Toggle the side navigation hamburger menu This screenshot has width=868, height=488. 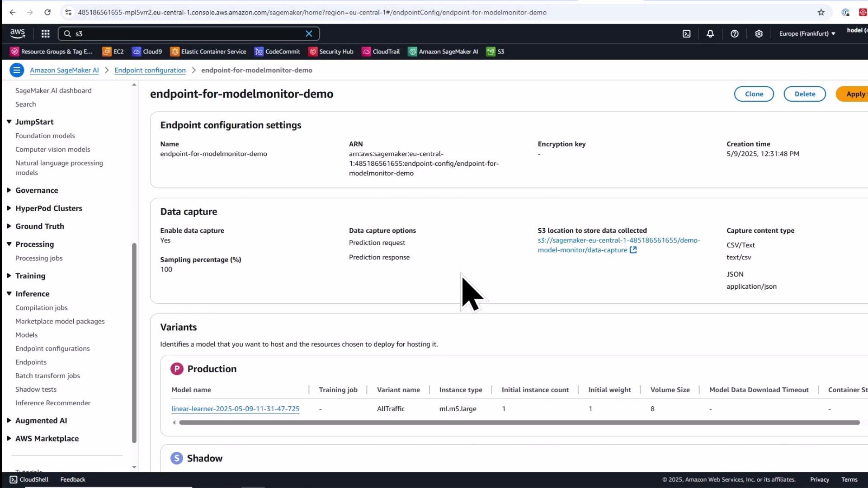click(x=17, y=70)
